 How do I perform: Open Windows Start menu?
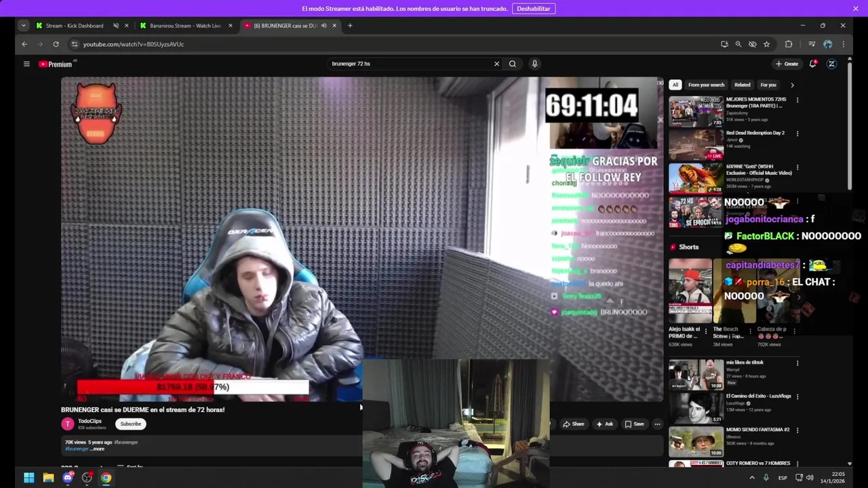pos(29,478)
